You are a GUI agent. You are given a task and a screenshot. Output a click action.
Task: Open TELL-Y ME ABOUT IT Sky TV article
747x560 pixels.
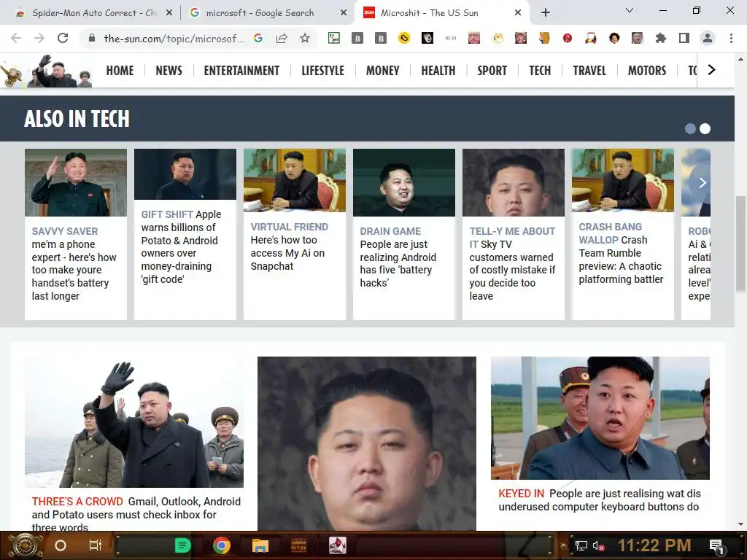pos(512,263)
